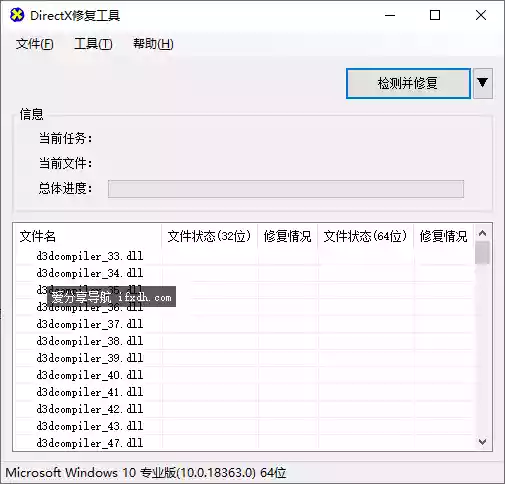The height and width of the screenshot is (484, 505).
Task: Click the DirectX repair tool title bar icon
Action: (17, 15)
